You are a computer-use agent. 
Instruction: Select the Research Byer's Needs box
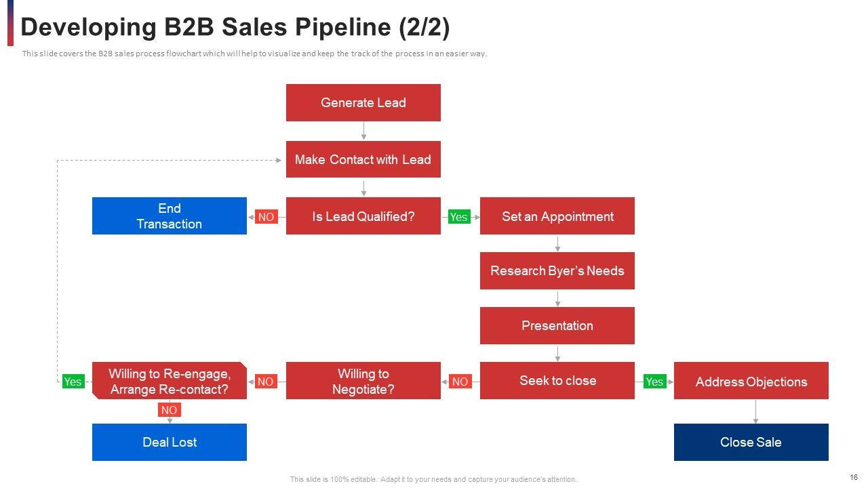coord(557,271)
